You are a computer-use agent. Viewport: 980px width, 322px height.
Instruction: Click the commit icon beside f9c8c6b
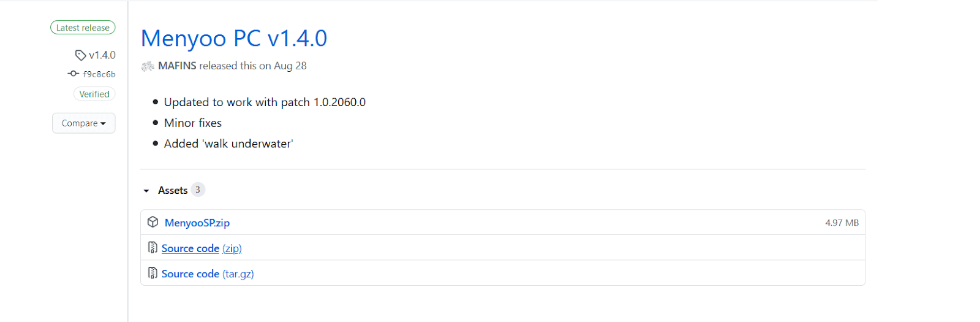pyautogui.click(x=73, y=74)
